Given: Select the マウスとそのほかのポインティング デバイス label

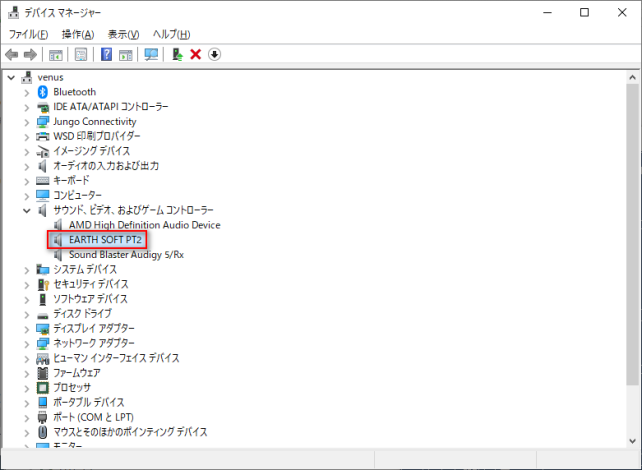Looking at the screenshot, I should point(130,432).
